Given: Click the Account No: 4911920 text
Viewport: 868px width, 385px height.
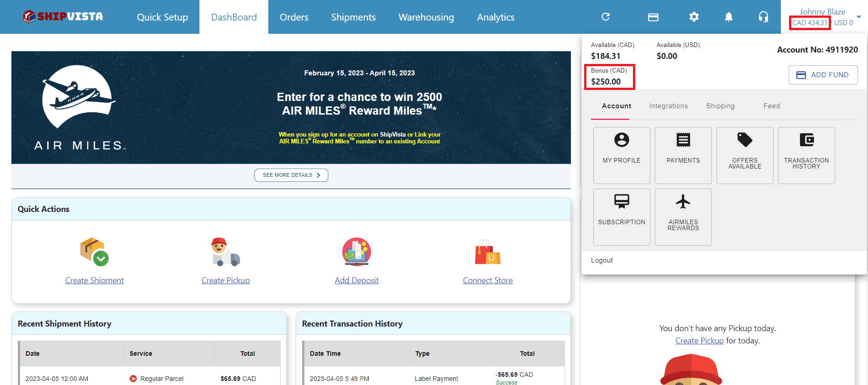Looking at the screenshot, I should 817,50.
